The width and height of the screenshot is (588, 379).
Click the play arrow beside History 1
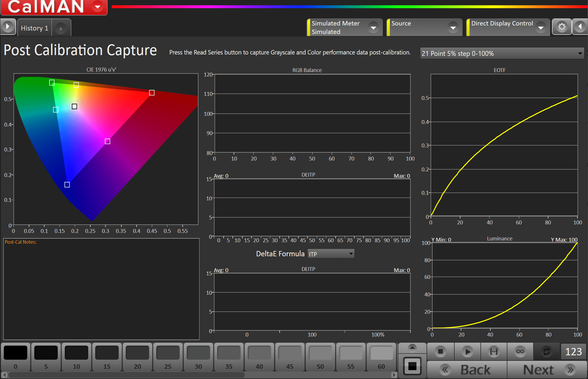(x=8, y=27)
